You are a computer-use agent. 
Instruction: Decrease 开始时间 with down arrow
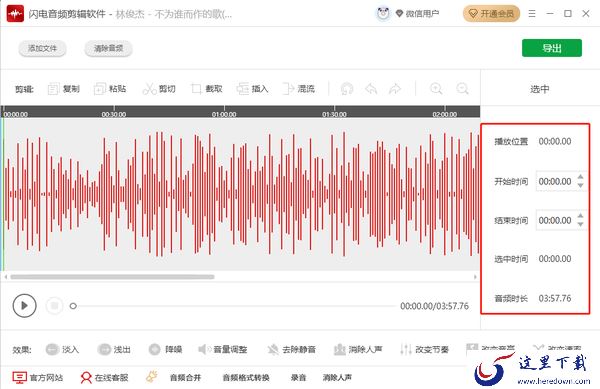(x=580, y=186)
